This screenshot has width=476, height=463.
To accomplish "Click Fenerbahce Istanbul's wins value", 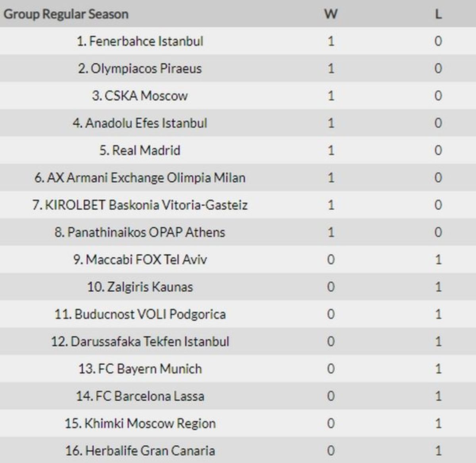I will (x=331, y=41).
